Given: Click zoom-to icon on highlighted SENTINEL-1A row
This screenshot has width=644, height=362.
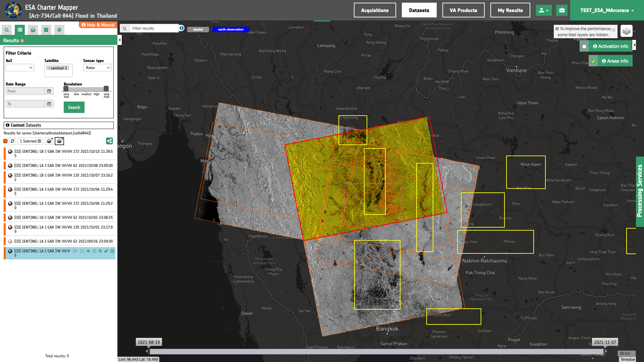Looking at the screenshot, I should (x=100, y=251).
